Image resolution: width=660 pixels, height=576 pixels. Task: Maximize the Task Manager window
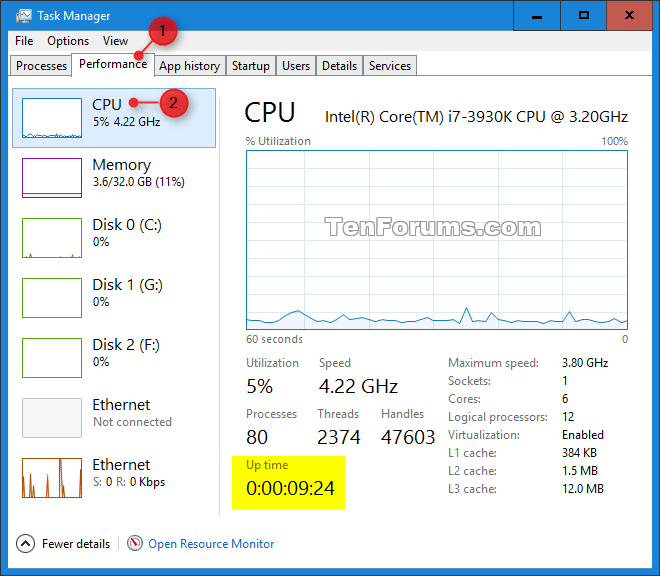pos(584,16)
